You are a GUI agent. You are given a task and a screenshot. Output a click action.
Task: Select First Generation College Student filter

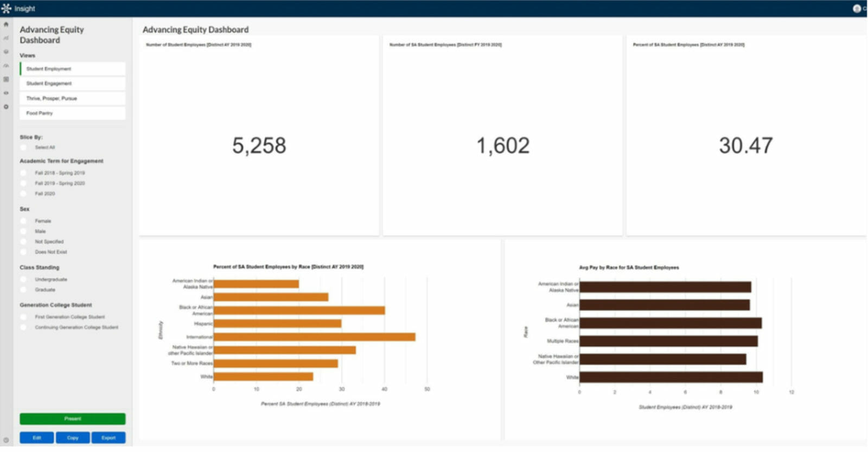[23, 317]
